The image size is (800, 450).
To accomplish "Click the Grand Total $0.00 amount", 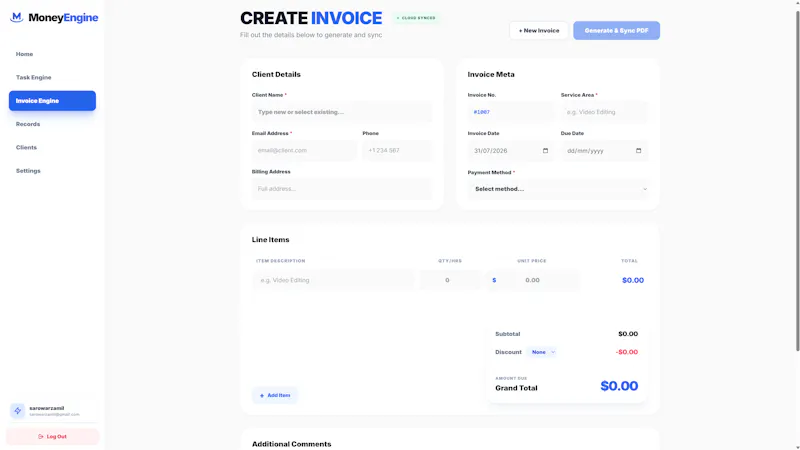I will [x=619, y=386].
